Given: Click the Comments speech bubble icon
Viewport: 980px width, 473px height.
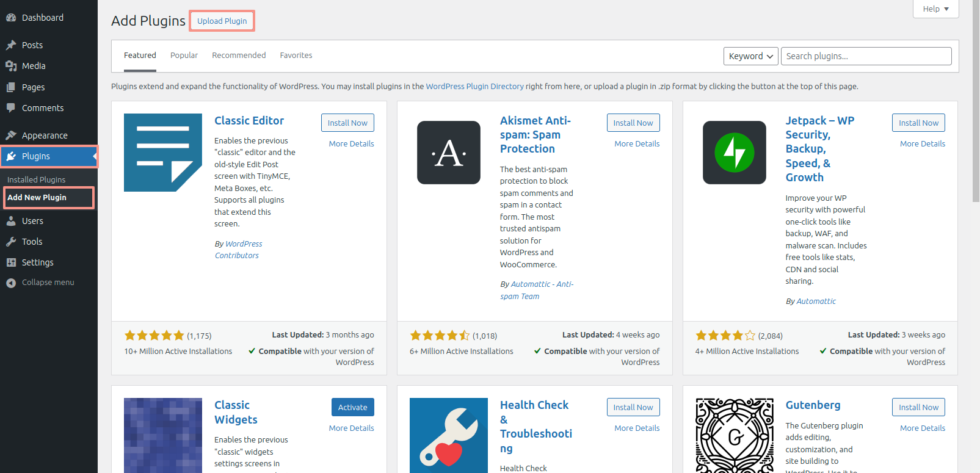Looking at the screenshot, I should pyautogui.click(x=11, y=108).
